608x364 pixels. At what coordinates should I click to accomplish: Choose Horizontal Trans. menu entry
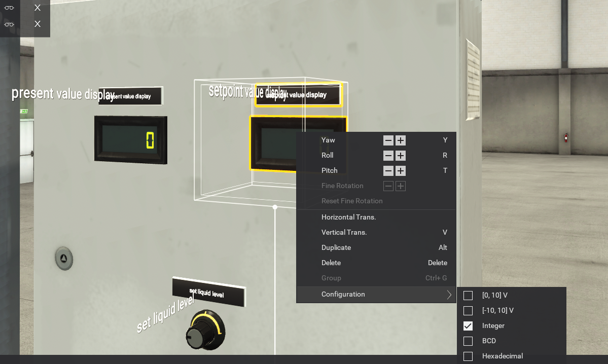[348, 217]
